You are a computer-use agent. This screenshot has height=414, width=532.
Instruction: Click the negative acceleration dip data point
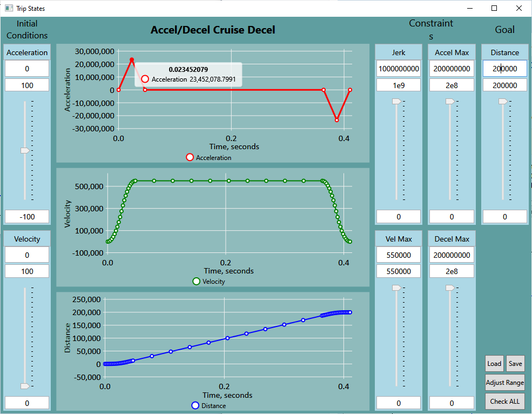(336, 120)
